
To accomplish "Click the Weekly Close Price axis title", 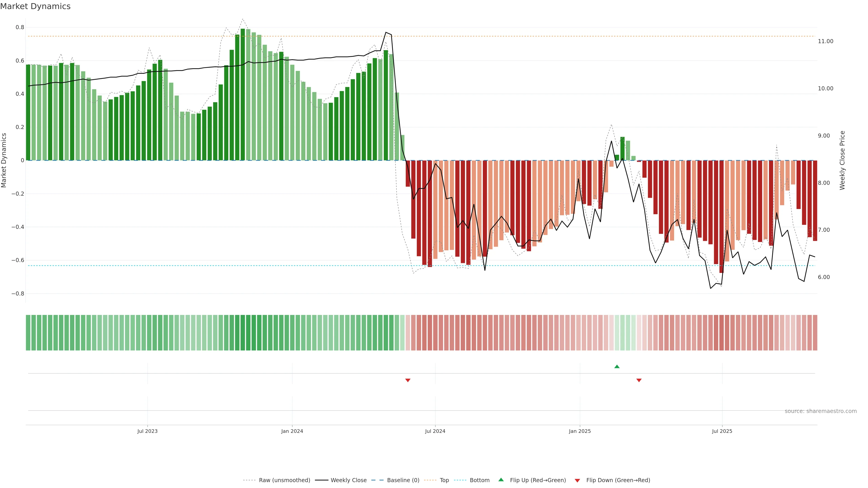I will click(x=842, y=160).
